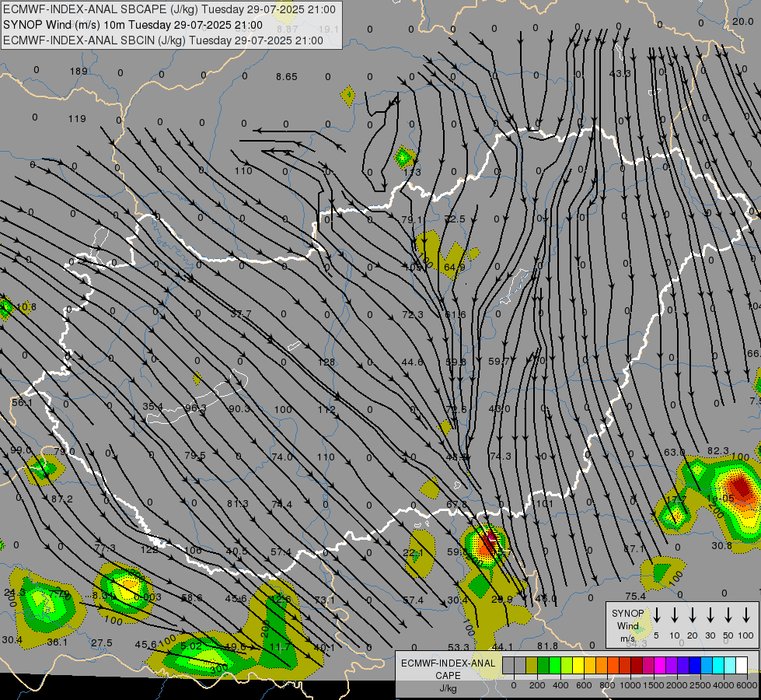Click the bright magenta CAPE legend swatch
Screen dimensions: 761x700
pyautogui.click(x=660, y=666)
